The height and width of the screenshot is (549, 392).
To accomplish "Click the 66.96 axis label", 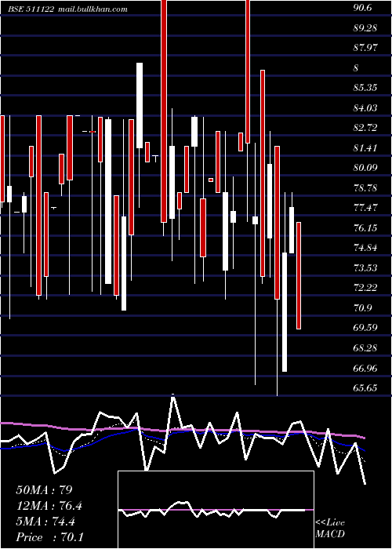I will tap(365, 369).
